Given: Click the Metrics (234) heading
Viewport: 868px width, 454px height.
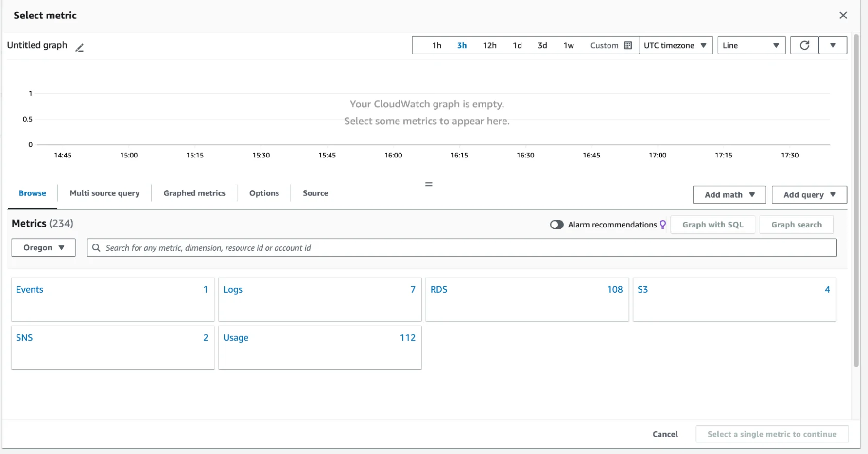Looking at the screenshot, I should (x=42, y=223).
